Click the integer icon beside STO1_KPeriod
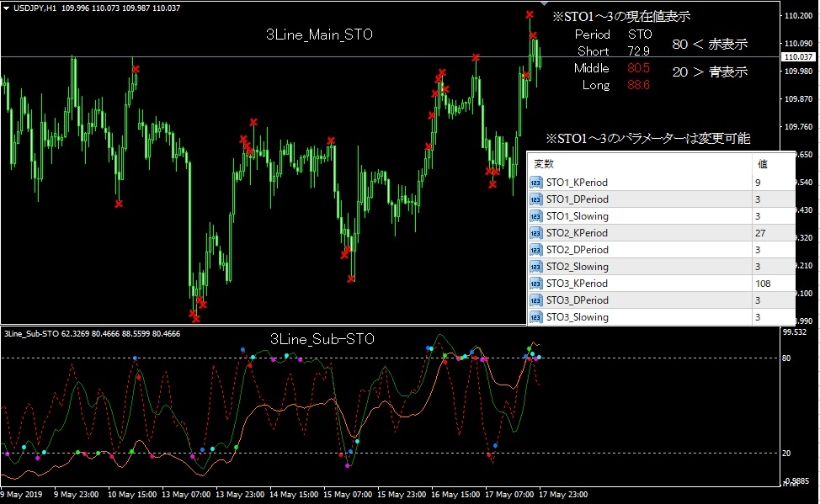Viewport: 820px width, 504px height. coord(535,183)
